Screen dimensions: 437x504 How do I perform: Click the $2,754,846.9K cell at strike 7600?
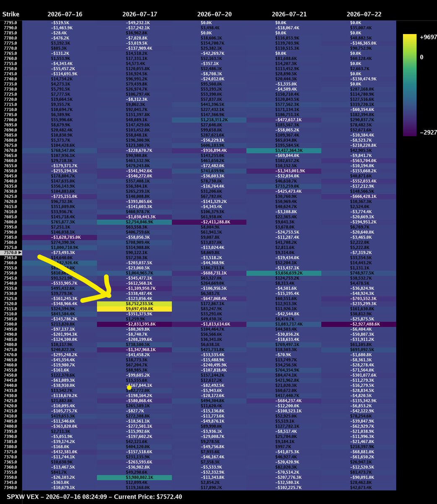(134, 222)
